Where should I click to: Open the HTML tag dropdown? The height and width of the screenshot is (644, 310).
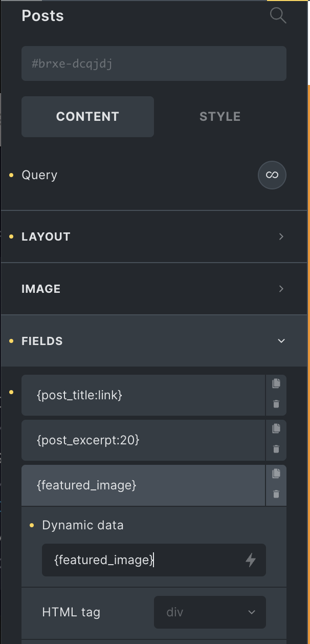click(x=210, y=612)
